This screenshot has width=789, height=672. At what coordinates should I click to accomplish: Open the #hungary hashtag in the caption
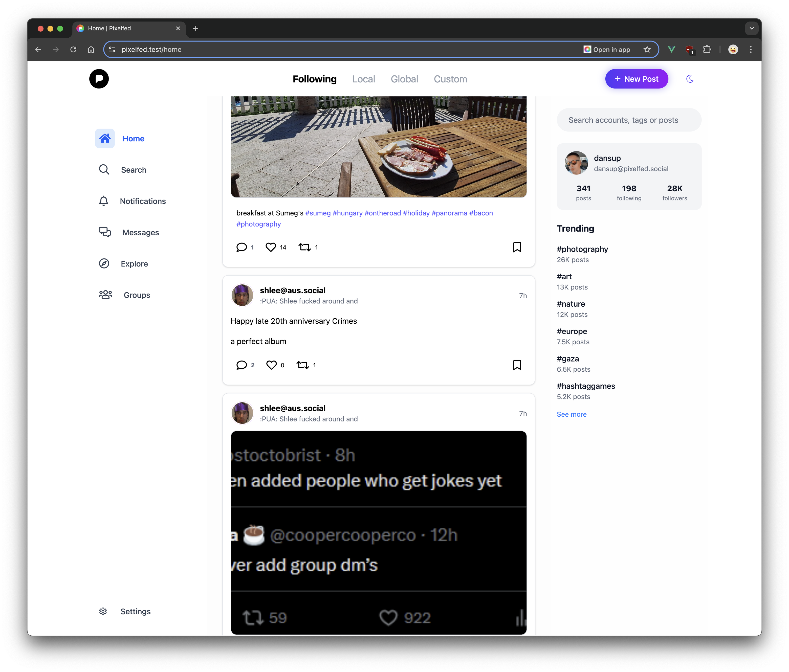[347, 213]
